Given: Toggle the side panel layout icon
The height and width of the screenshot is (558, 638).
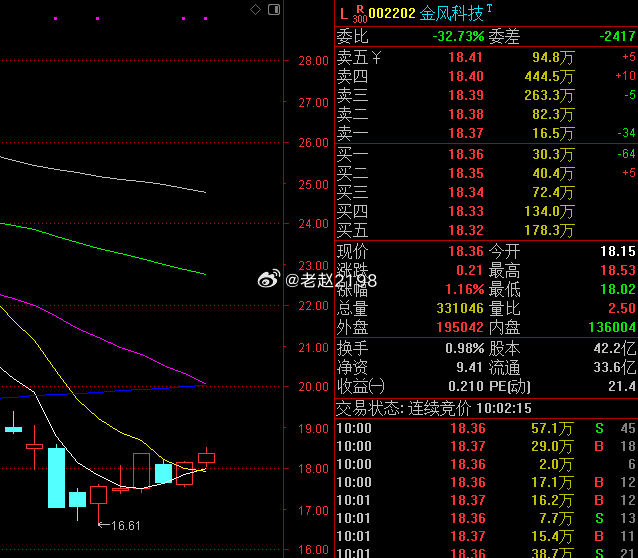Looking at the screenshot, I should (x=274, y=9).
